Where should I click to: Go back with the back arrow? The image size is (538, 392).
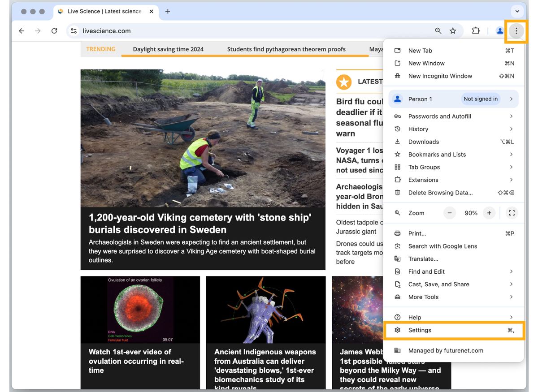(22, 31)
